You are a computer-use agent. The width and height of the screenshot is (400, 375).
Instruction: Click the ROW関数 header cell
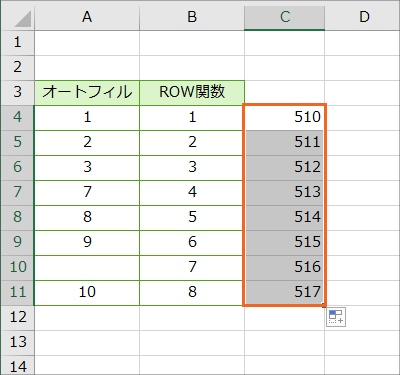pos(192,93)
